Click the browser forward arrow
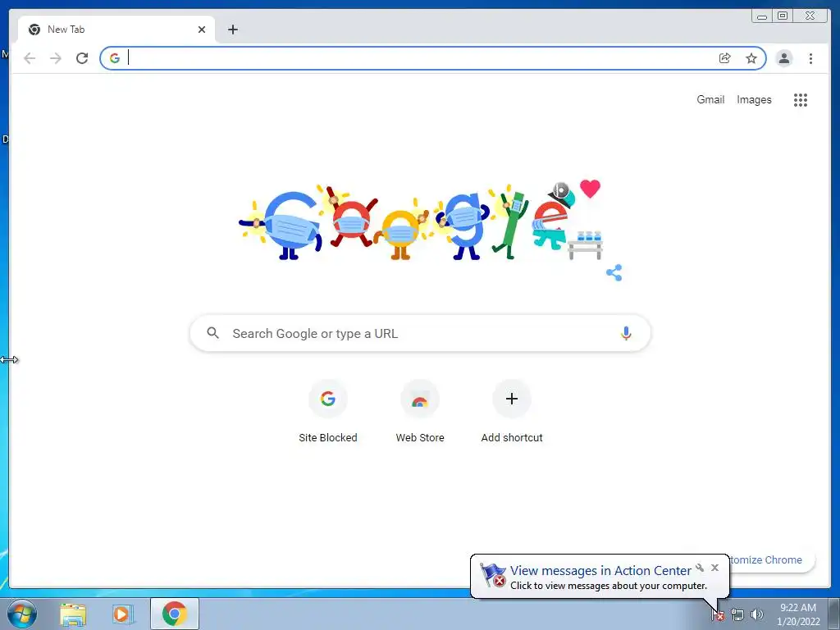This screenshot has height=630, width=840. click(56, 58)
